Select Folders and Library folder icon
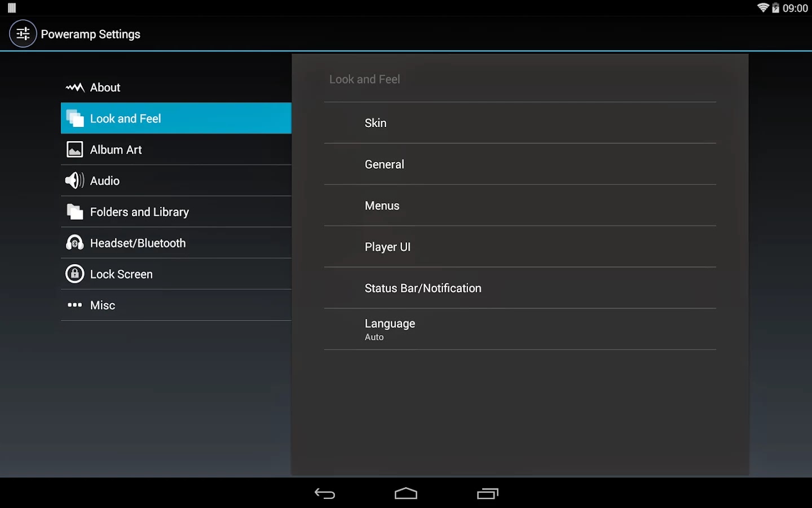812x508 pixels. click(75, 212)
